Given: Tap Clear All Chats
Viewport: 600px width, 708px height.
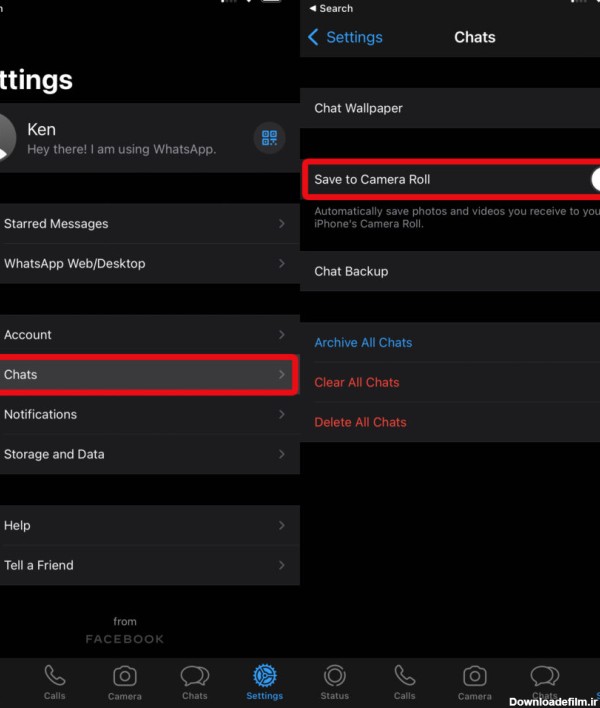Looking at the screenshot, I should (357, 382).
